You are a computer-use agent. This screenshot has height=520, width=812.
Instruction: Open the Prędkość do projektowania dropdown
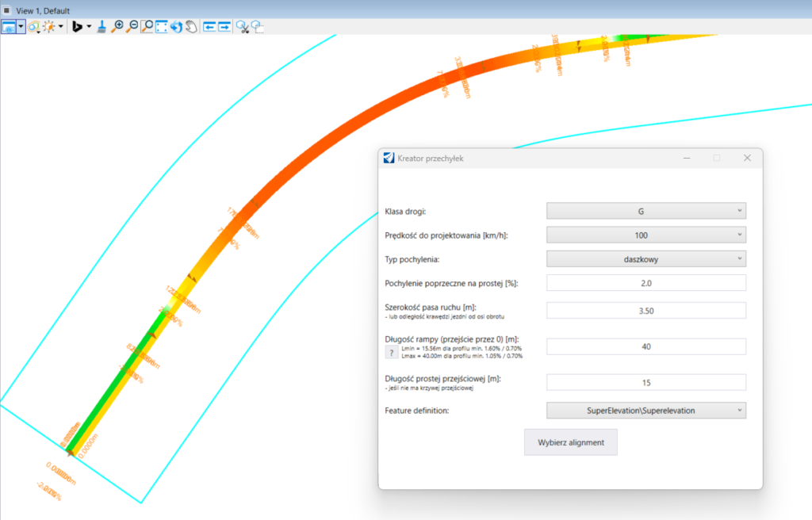coord(645,235)
